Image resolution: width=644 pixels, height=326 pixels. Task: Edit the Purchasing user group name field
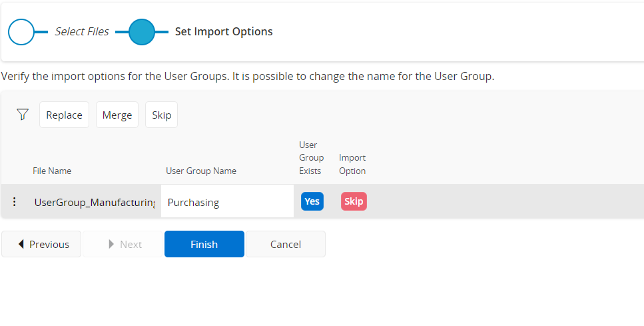click(226, 202)
